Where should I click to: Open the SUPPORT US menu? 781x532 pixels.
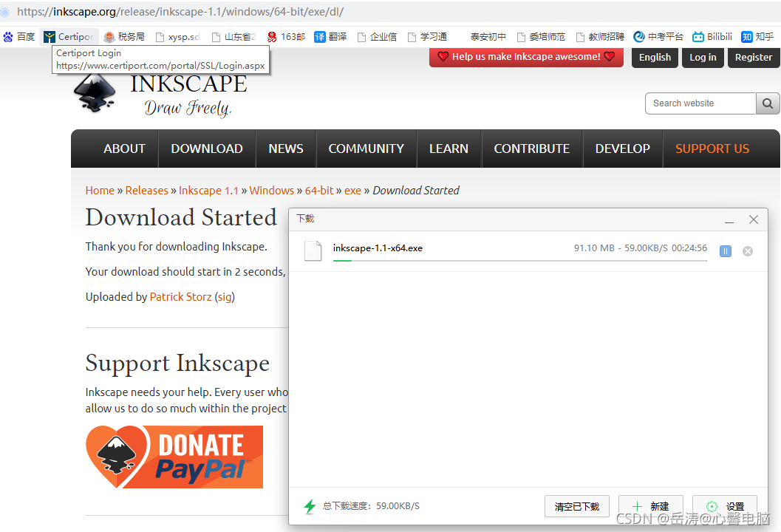pos(712,149)
